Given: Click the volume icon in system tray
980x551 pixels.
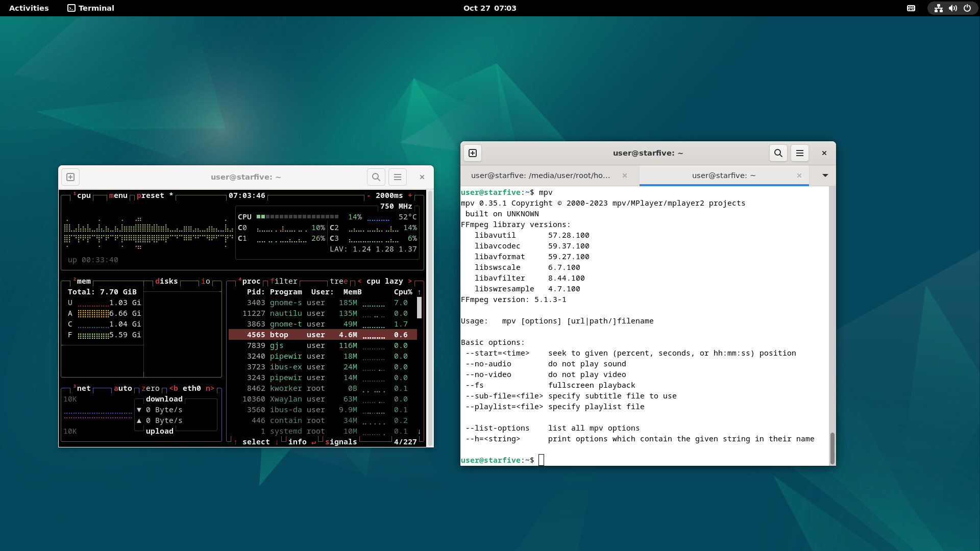Looking at the screenshot, I should (x=952, y=8).
